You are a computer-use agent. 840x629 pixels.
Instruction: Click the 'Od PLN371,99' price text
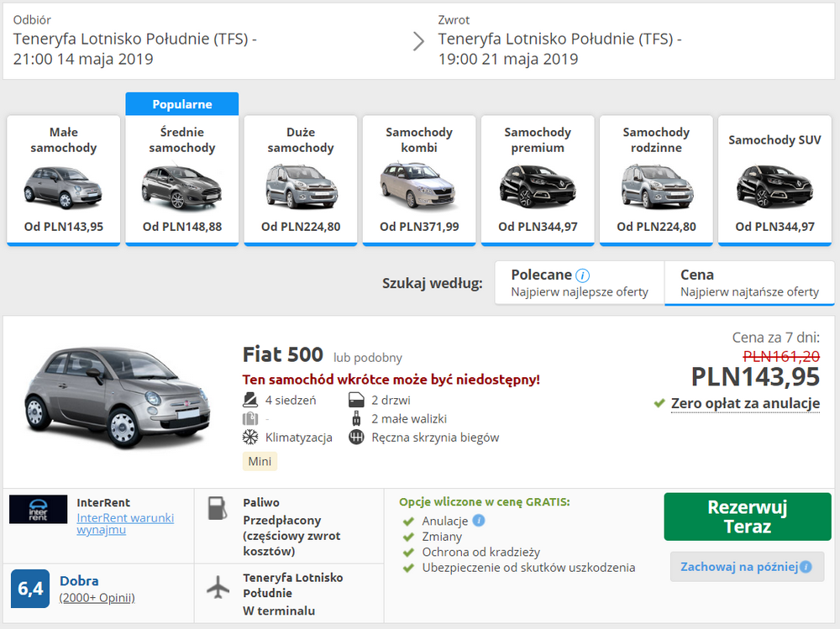tap(419, 227)
